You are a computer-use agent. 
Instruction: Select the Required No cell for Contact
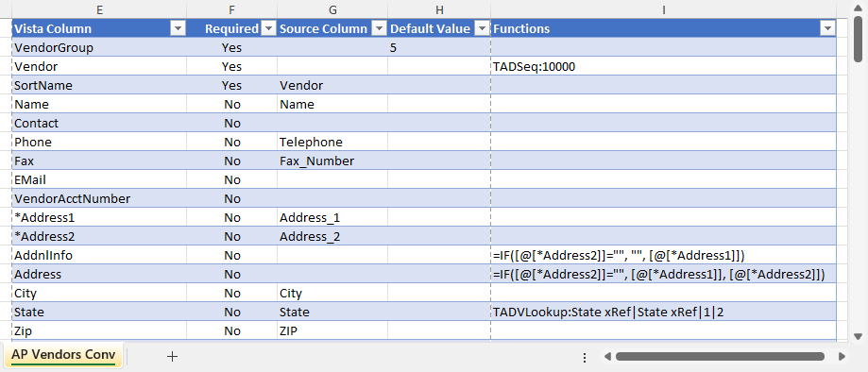point(232,123)
